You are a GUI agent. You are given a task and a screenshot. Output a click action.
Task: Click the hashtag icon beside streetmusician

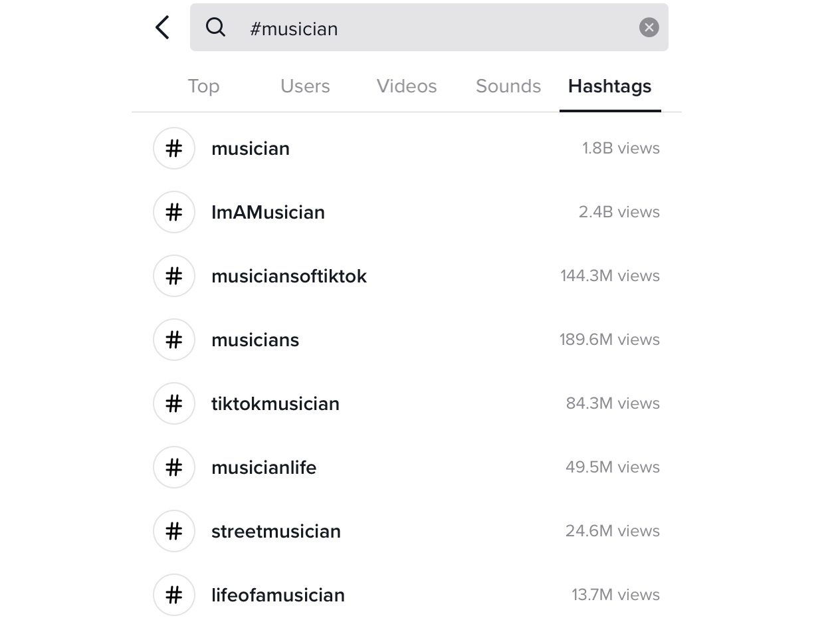(174, 531)
